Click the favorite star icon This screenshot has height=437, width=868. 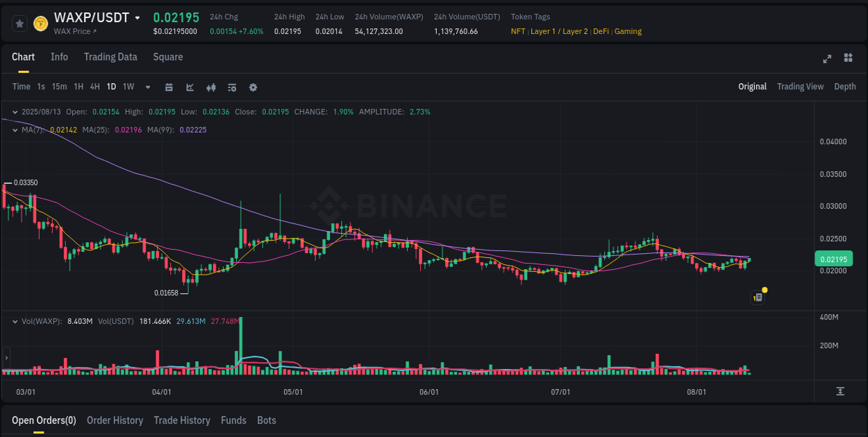[19, 23]
